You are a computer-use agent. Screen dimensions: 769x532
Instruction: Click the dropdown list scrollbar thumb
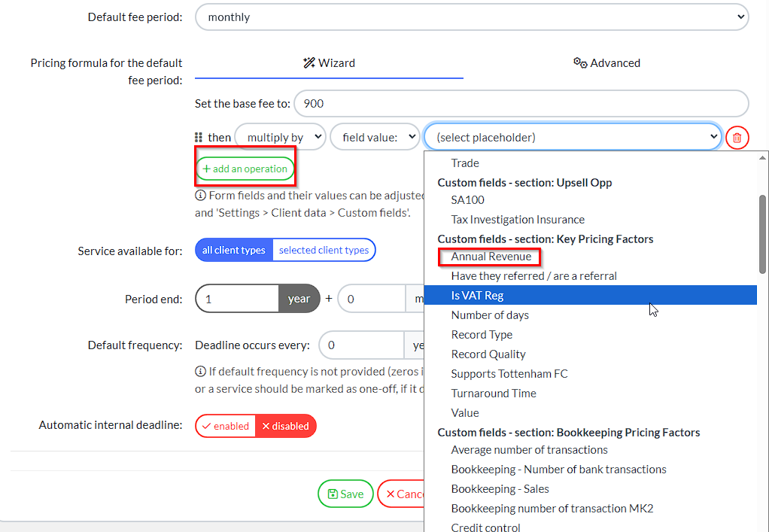(x=762, y=233)
